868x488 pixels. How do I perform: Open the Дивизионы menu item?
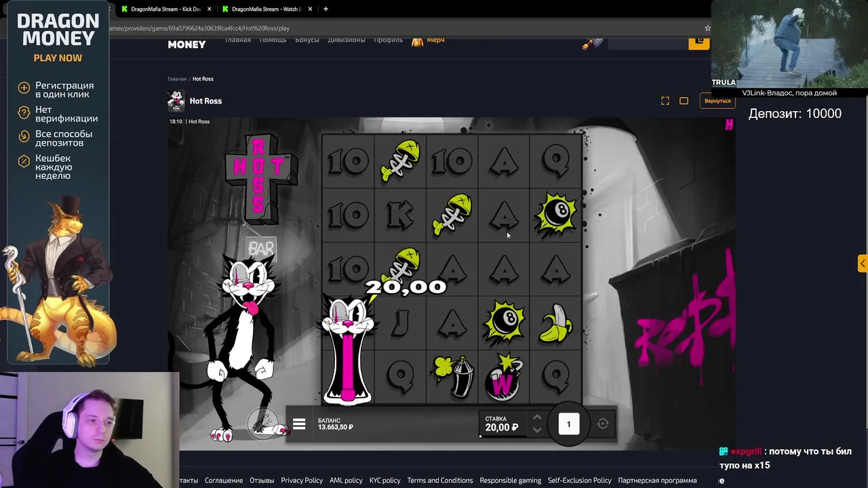click(x=347, y=40)
